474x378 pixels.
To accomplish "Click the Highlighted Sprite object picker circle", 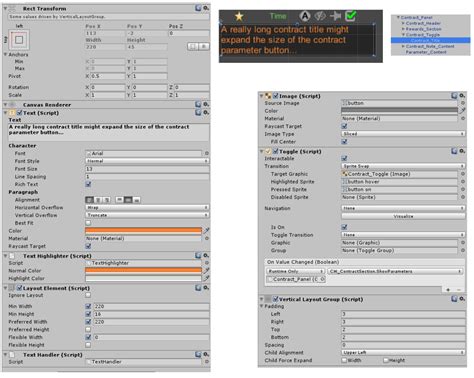I will pos(463,182).
